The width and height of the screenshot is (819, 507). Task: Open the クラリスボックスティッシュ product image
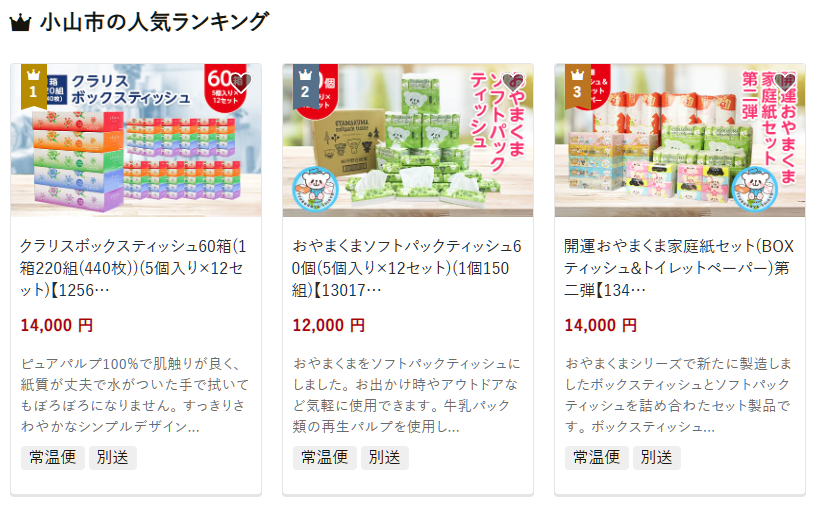click(x=136, y=140)
